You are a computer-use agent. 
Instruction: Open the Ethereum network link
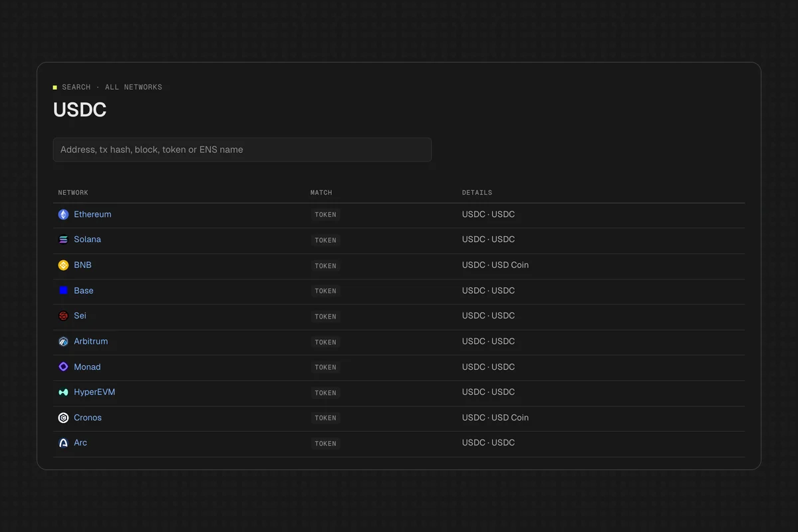point(92,214)
